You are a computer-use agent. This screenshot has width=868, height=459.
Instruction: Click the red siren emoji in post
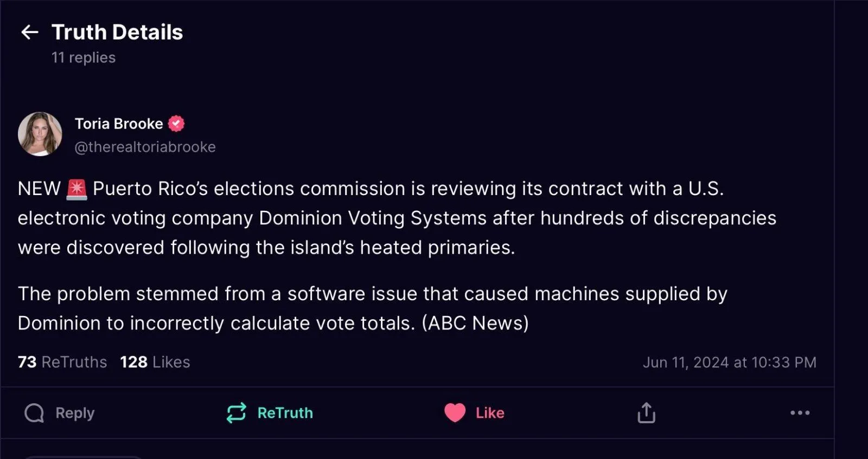click(x=76, y=189)
